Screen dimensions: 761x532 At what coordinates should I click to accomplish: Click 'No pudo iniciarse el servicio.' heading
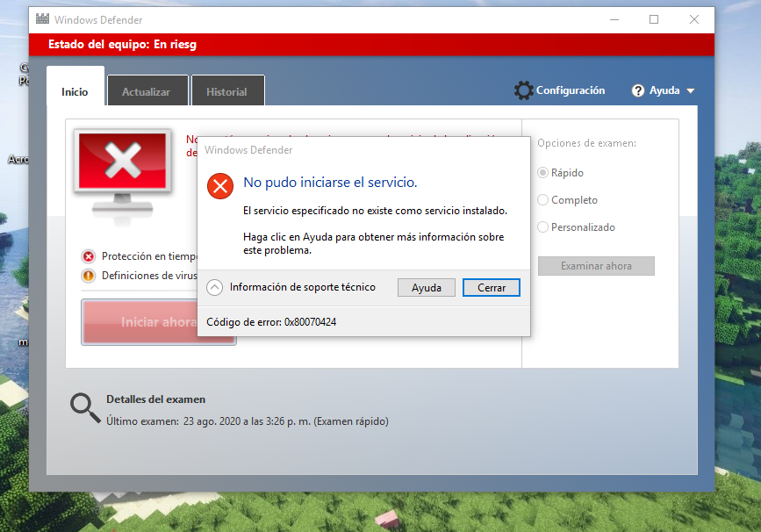tap(330, 183)
